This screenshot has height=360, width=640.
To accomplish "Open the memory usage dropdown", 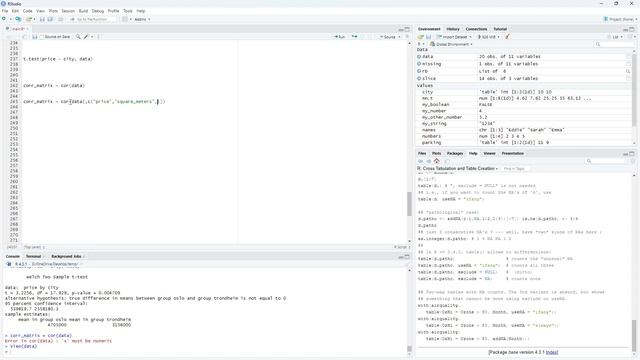I will [x=488, y=37].
